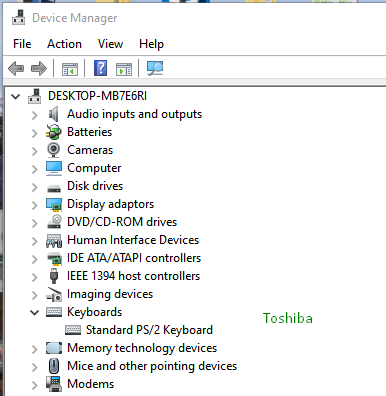Select the Batteries icon in the tree

pyautogui.click(x=54, y=132)
